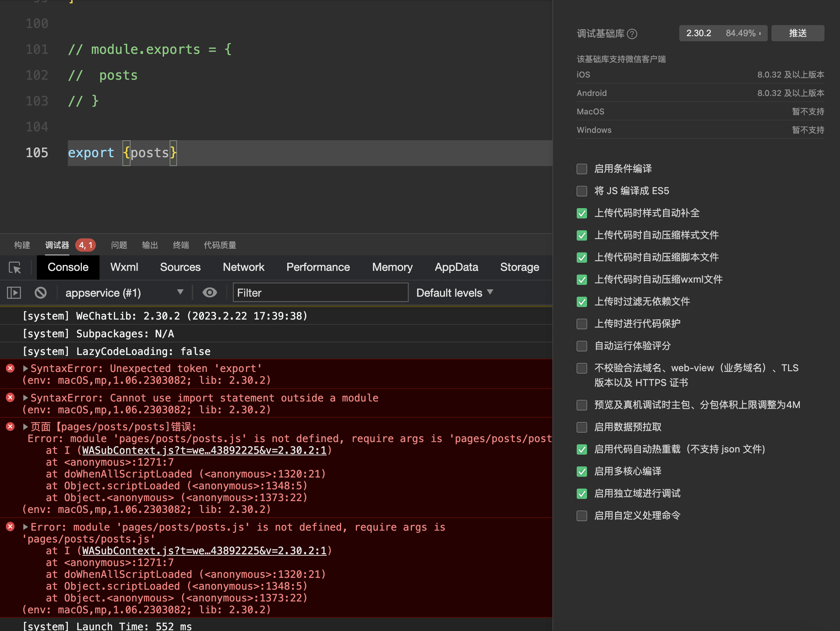Open the 代码质量 panel tab
The image size is (840, 631).
point(220,245)
